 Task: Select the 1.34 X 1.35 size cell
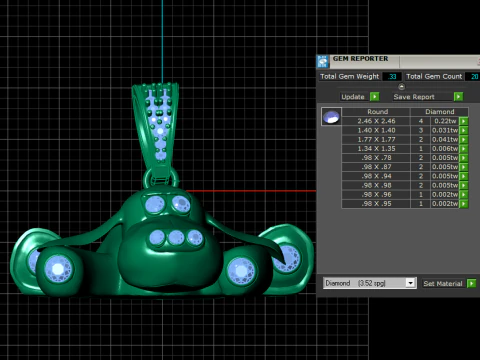click(x=376, y=149)
